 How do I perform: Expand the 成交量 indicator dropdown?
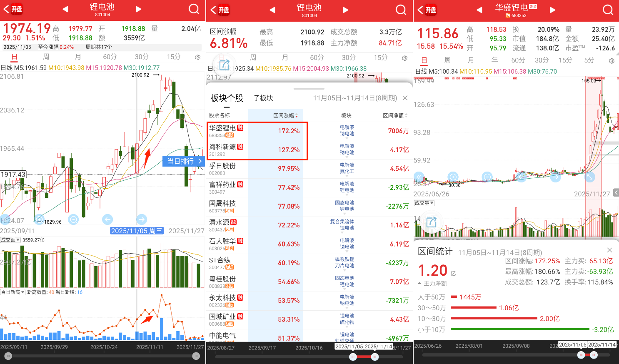click(424, 203)
